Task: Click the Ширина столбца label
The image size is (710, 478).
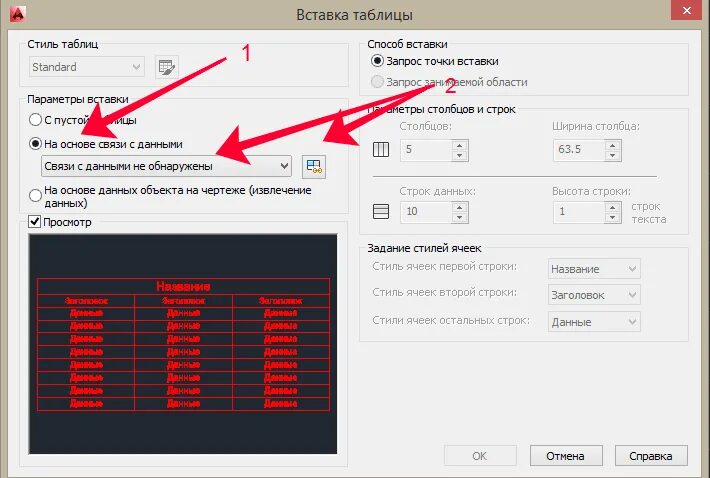Action: click(596, 126)
